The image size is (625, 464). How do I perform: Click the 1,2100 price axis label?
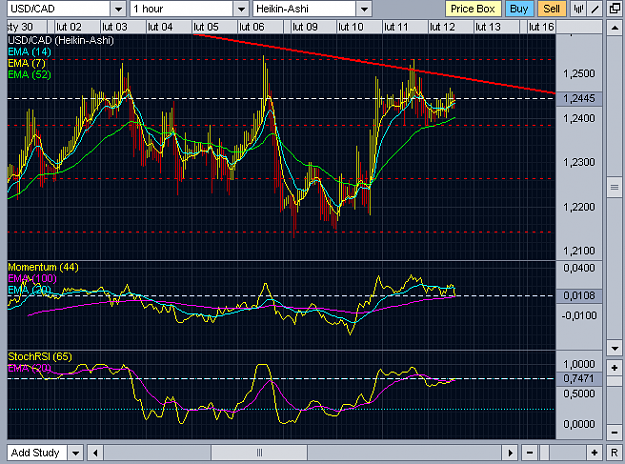click(x=579, y=251)
